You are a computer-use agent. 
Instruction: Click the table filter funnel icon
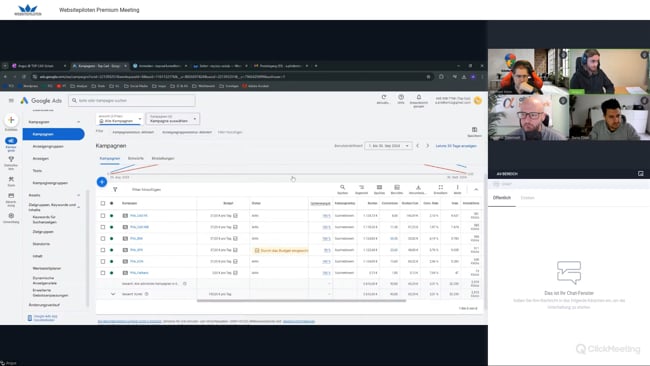click(x=115, y=189)
